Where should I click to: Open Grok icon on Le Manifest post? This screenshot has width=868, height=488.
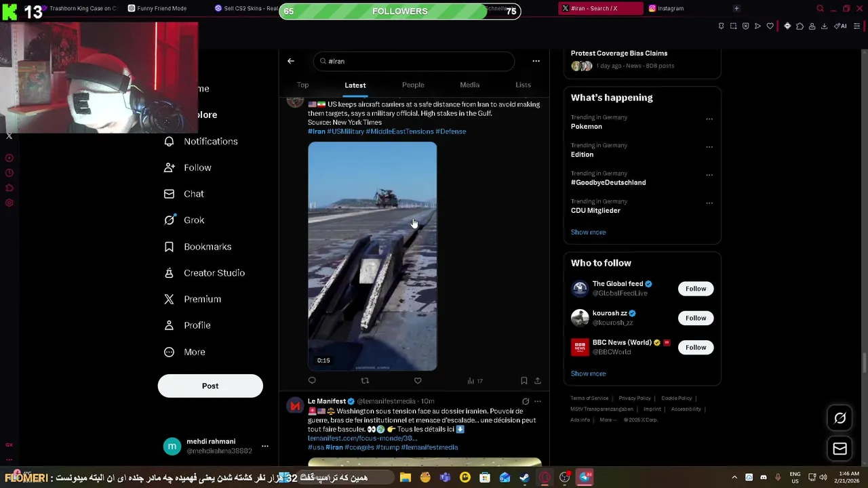(526, 401)
